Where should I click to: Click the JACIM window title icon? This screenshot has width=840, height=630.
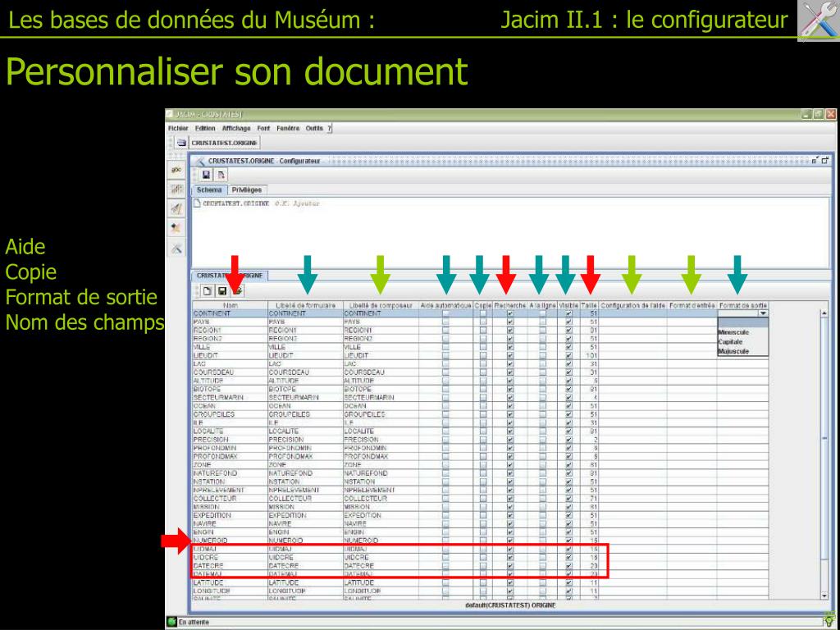[170, 114]
